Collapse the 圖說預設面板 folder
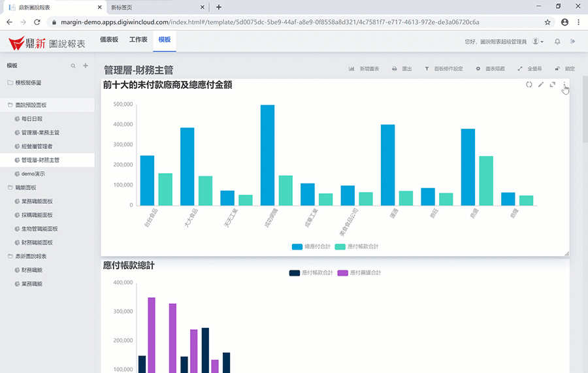Screen dimensions: 588x373 (x=10, y=105)
